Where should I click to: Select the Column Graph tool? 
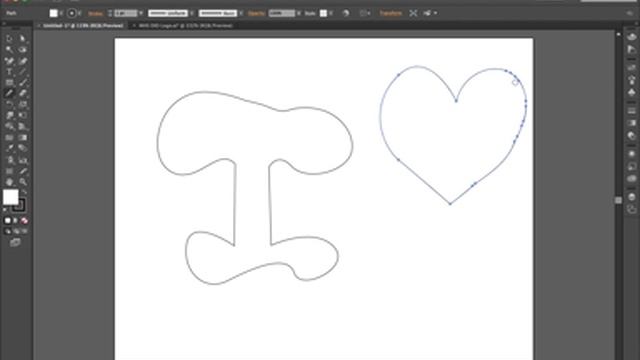(x=22, y=160)
